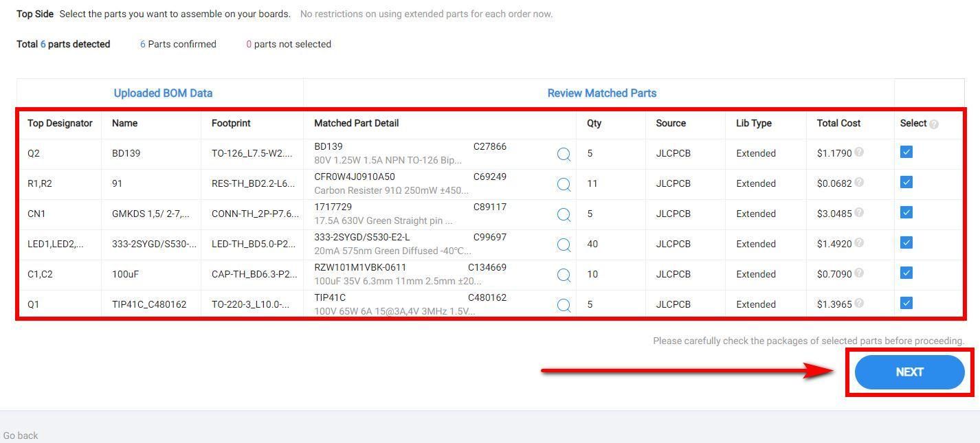Click part number C99697

490,237
